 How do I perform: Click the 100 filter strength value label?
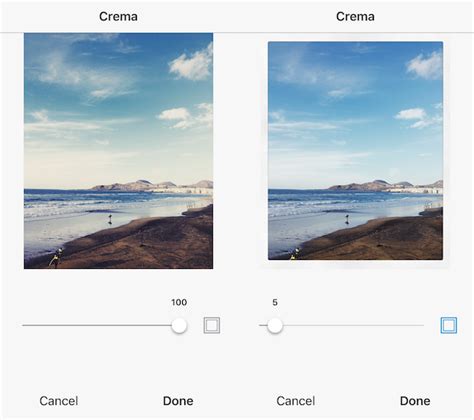click(x=179, y=302)
